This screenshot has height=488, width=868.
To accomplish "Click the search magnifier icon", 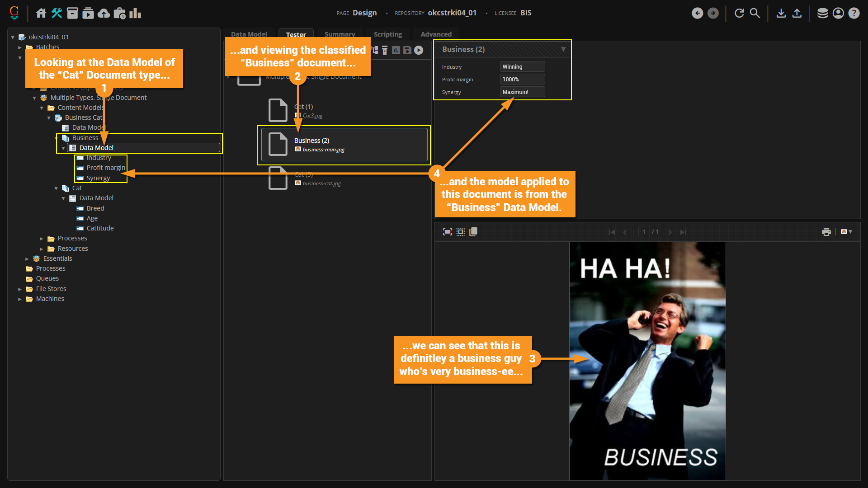I will point(755,13).
